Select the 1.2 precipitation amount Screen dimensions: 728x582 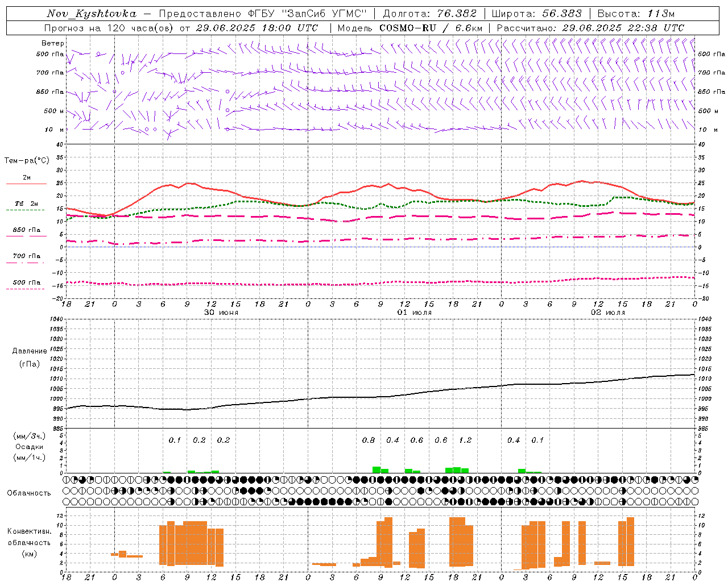coord(465,440)
